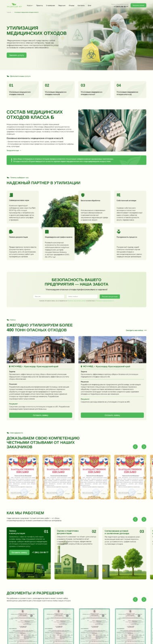Expand Загрузить еще under waste composition
The height and width of the screenshot is (644, 153).
click(13, 150)
